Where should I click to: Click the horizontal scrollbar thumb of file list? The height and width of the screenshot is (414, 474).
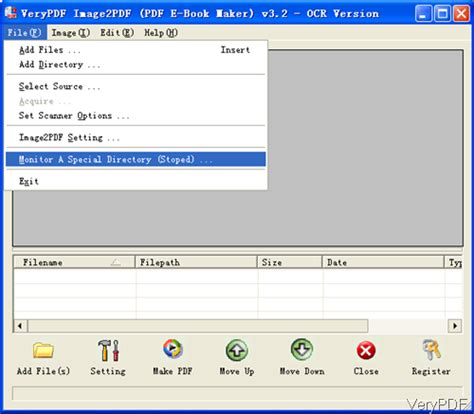pos(198,326)
